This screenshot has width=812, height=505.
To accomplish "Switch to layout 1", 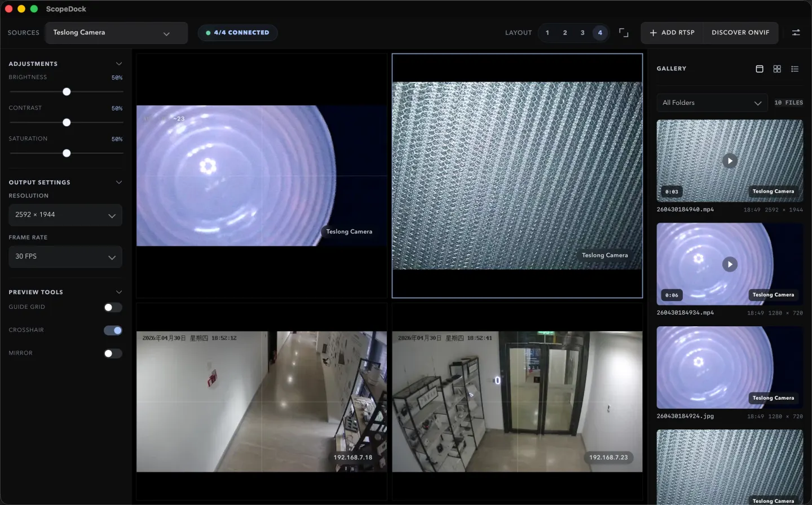I will click(x=547, y=33).
